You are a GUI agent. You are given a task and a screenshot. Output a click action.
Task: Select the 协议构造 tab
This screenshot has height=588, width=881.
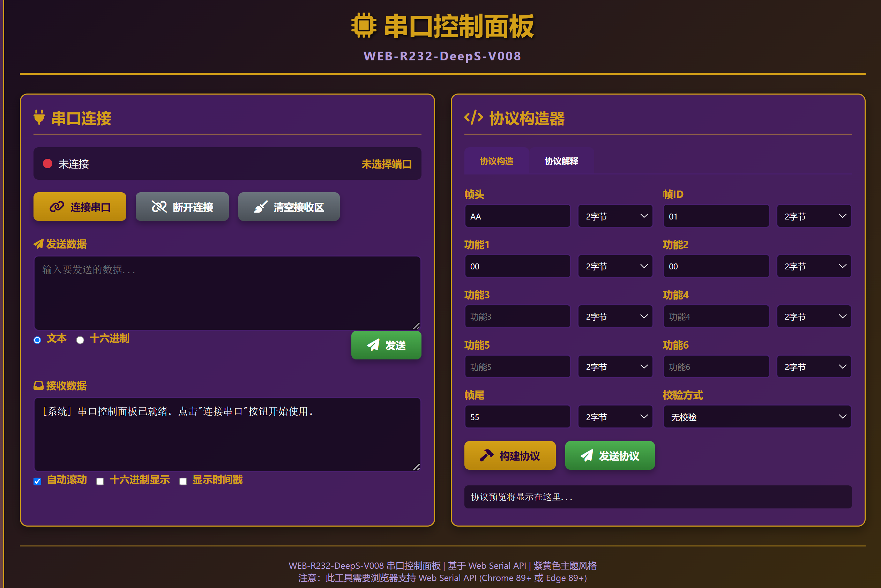click(x=497, y=161)
